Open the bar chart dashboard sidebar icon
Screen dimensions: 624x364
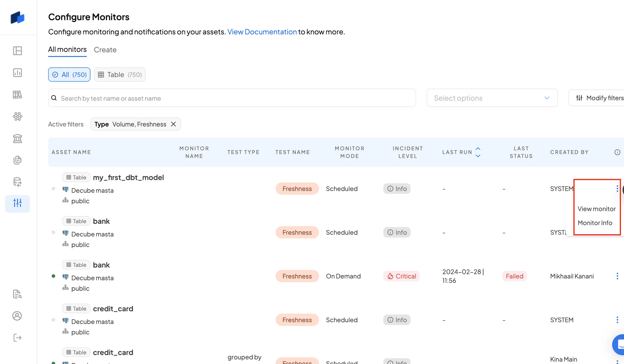[17, 73]
